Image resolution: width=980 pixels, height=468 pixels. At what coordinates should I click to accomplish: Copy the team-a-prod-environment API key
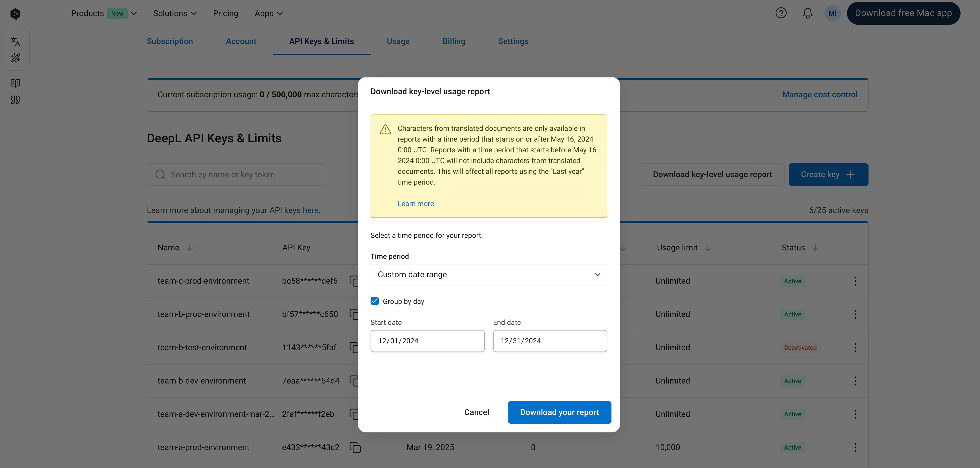[x=355, y=448]
